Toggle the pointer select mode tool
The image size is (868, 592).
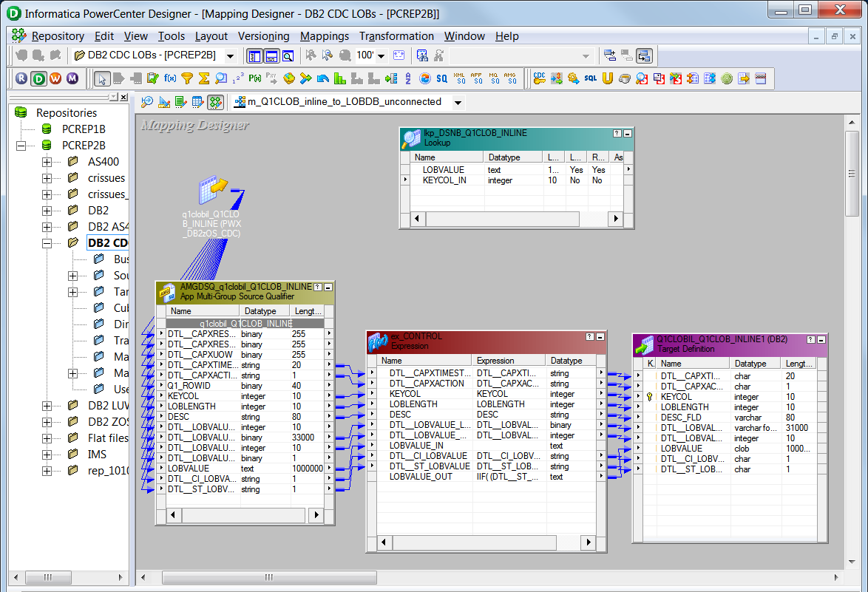click(102, 78)
